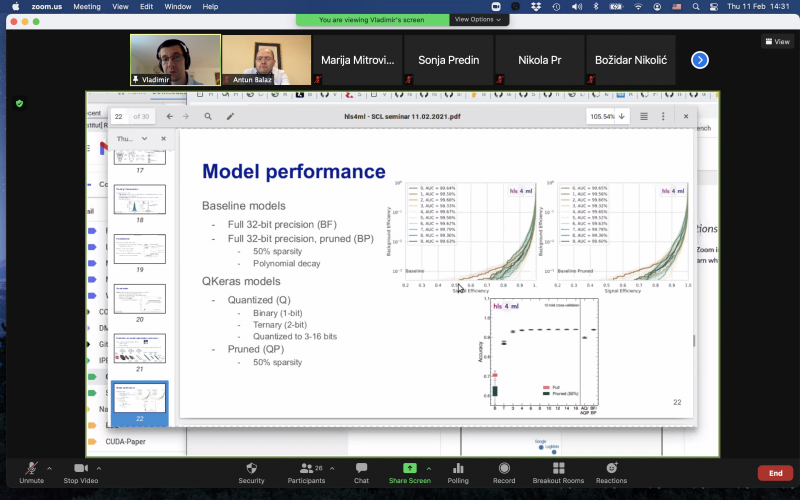
Task: Open Reactions menu
Action: (611, 472)
